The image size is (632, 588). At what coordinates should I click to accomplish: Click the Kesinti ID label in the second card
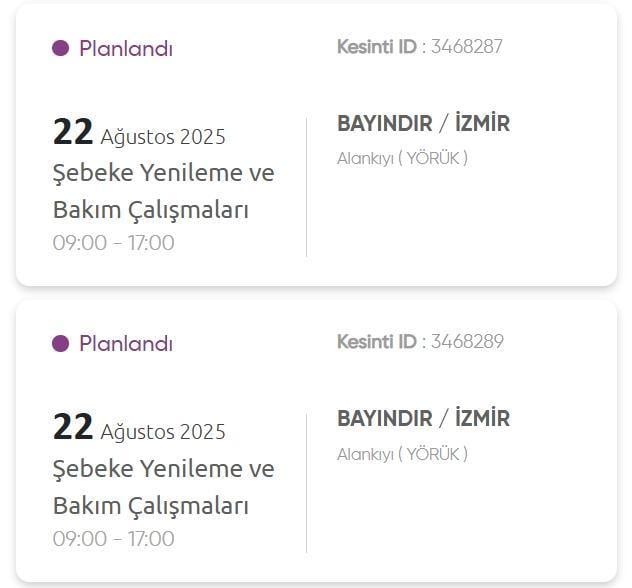click(x=376, y=341)
